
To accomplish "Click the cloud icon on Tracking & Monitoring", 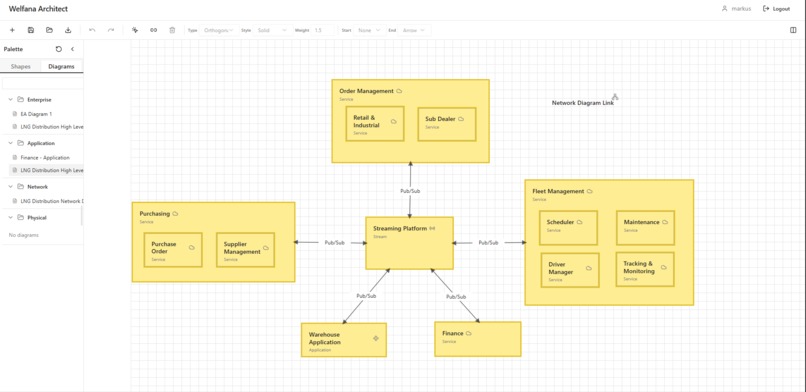I will tap(664, 267).
